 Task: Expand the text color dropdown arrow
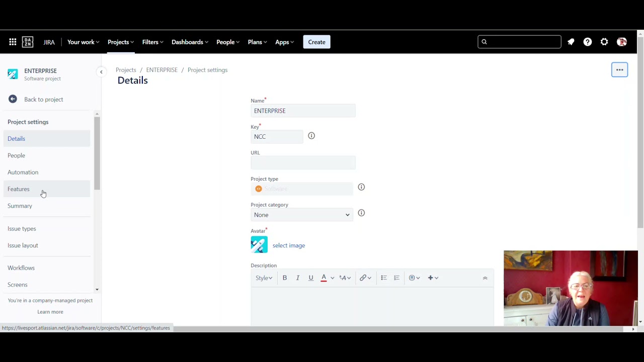click(x=332, y=278)
